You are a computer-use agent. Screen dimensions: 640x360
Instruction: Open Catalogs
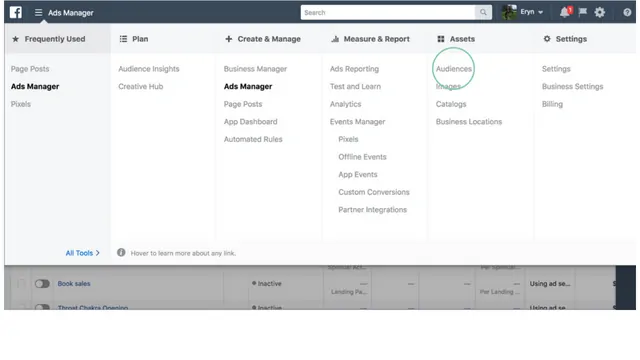tap(451, 104)
